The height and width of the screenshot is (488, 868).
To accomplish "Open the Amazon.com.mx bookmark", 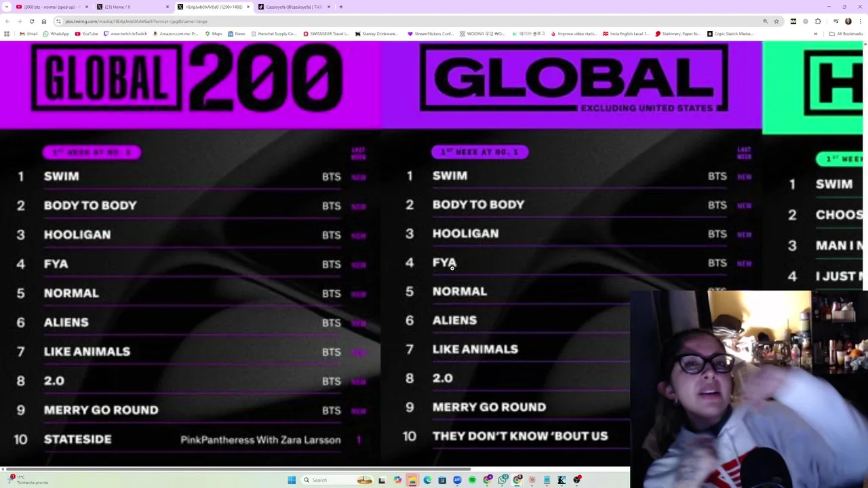I will [x=176, y=33].
